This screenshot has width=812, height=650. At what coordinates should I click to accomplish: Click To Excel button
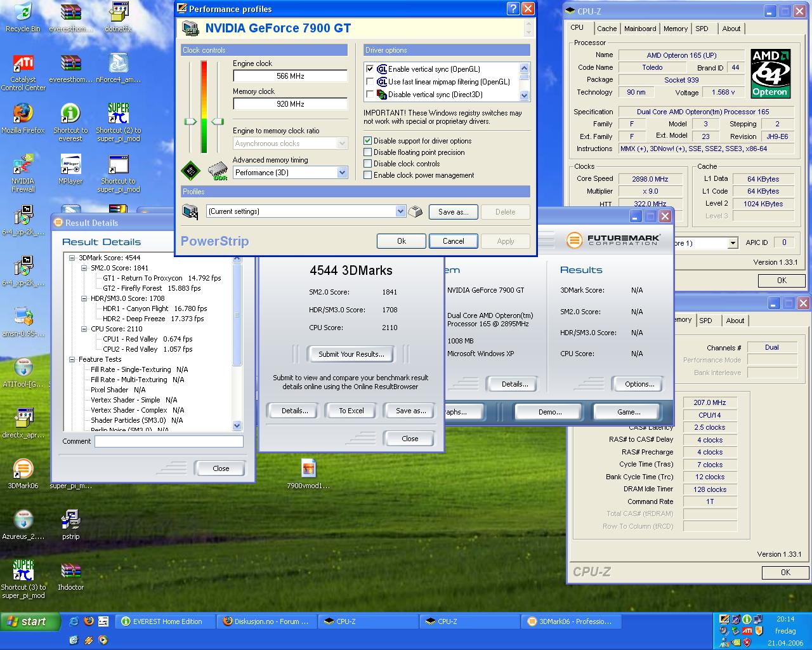351,411
